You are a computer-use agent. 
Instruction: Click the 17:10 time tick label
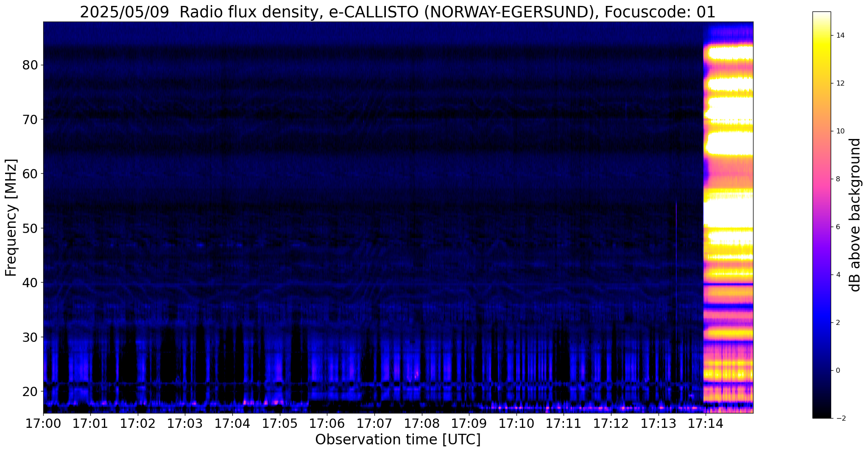[x=516, y=423]
